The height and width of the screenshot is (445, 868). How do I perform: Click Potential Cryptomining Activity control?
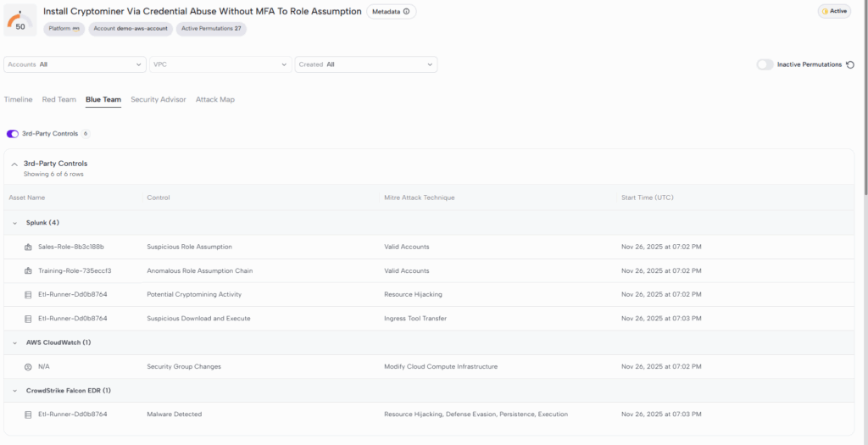[x=194, y=294]
